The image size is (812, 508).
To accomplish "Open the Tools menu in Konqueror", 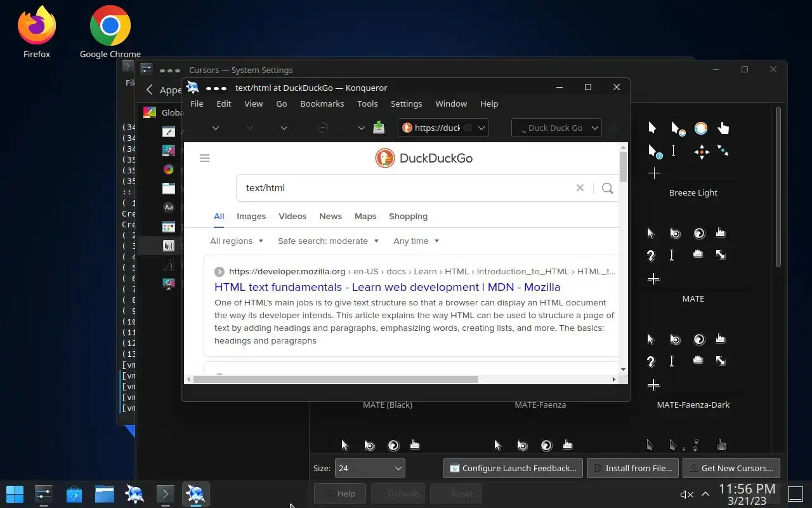I will [367, 104].
